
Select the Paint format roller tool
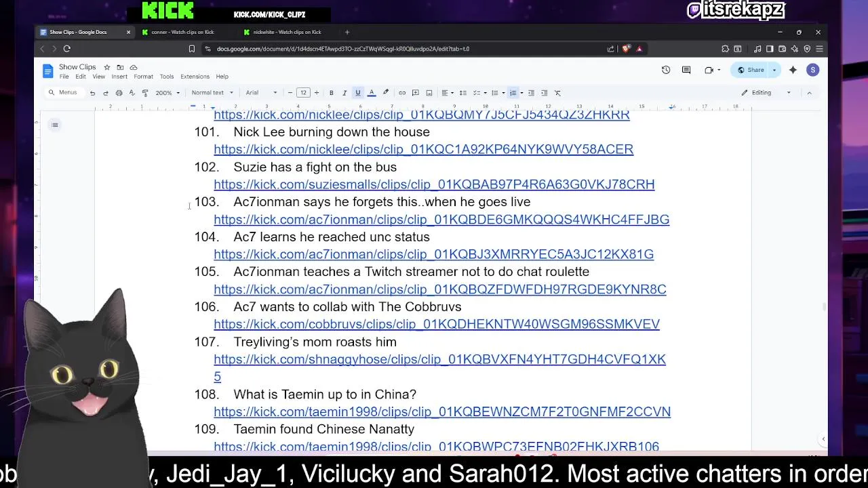coord(144,93)
